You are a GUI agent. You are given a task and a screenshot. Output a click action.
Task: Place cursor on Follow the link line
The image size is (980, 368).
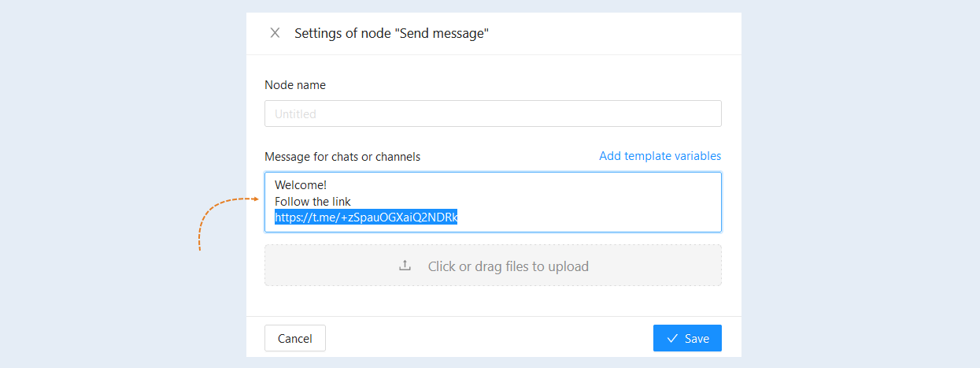312,202
